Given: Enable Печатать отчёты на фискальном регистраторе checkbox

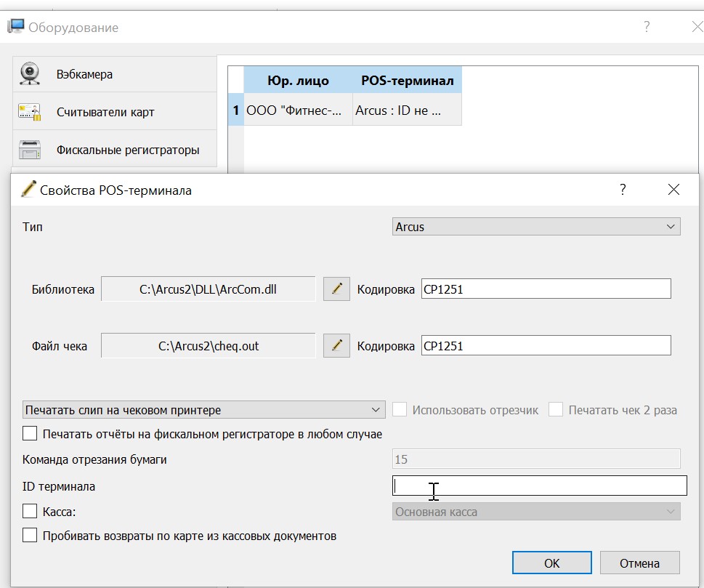Looking at the screenshot, I should pyautogui.click(x=30, y=433).
